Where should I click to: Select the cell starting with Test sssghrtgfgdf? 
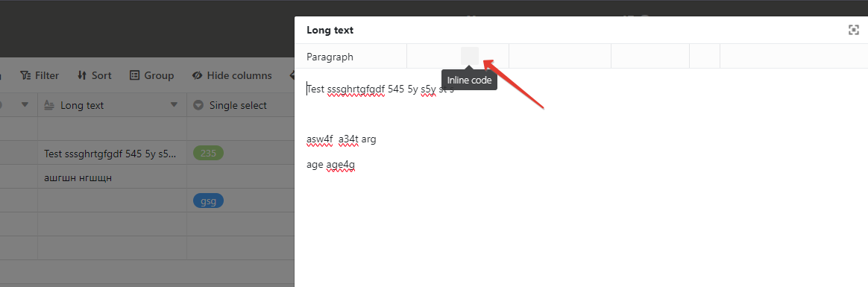pos(113,154)
